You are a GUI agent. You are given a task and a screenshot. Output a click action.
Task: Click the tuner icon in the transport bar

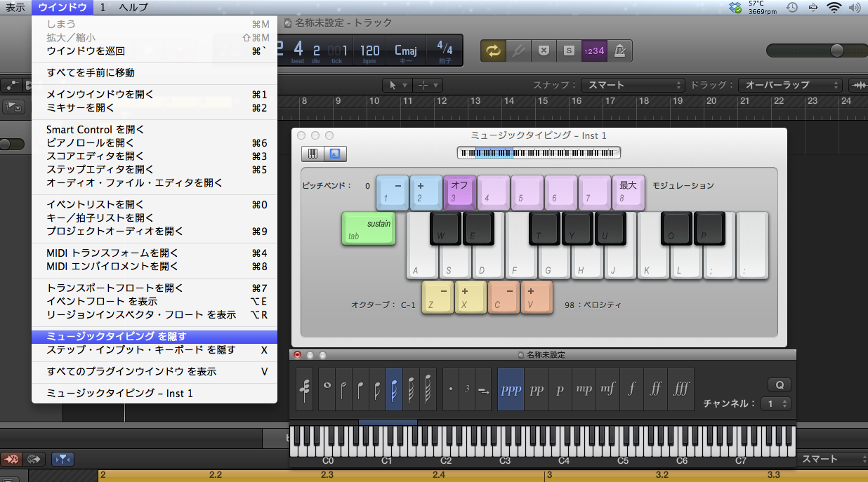(x=520, y=51)
